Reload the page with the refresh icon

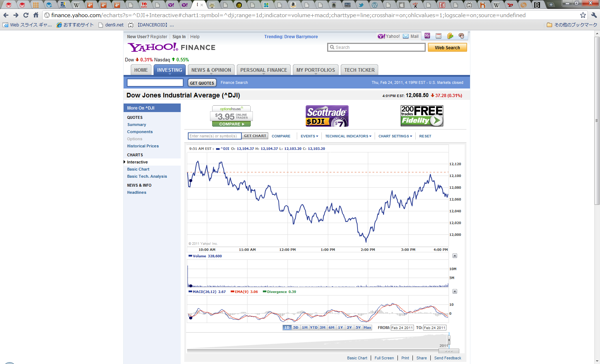point(26,15)
